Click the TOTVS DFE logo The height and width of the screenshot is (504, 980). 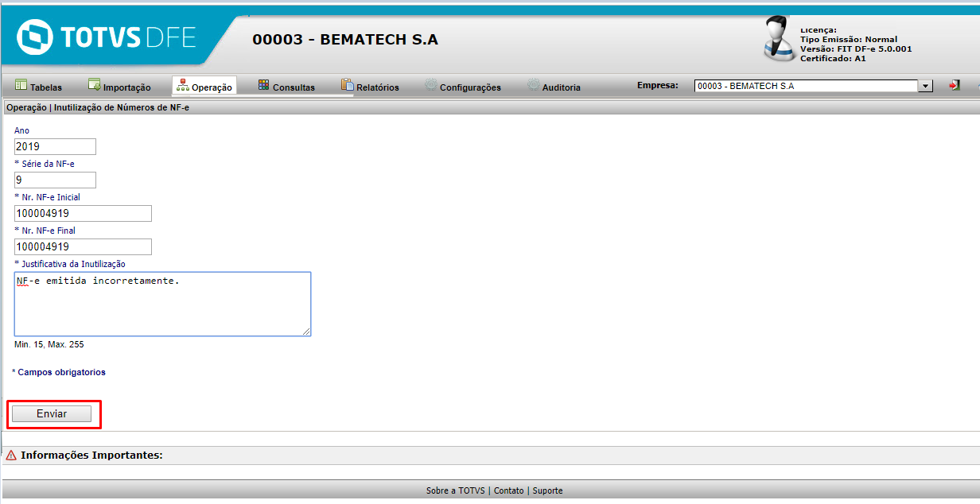point(107,37)
